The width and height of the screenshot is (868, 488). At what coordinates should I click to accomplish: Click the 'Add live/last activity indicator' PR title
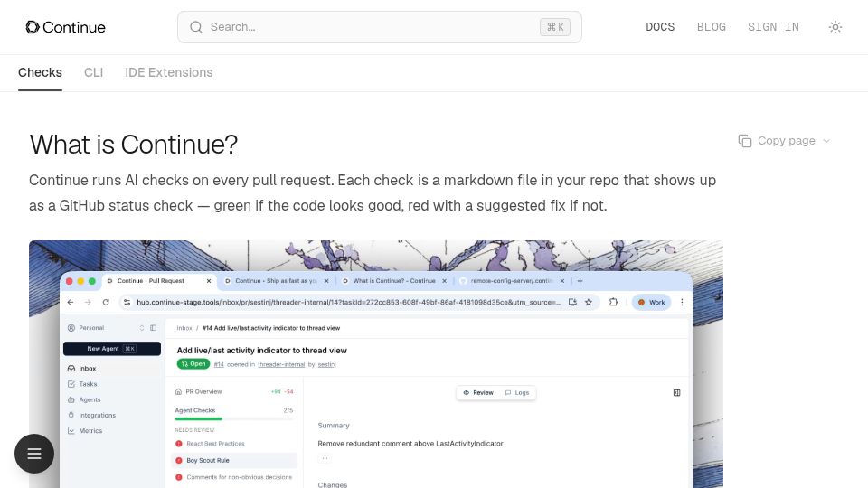(x=262, y=351)
